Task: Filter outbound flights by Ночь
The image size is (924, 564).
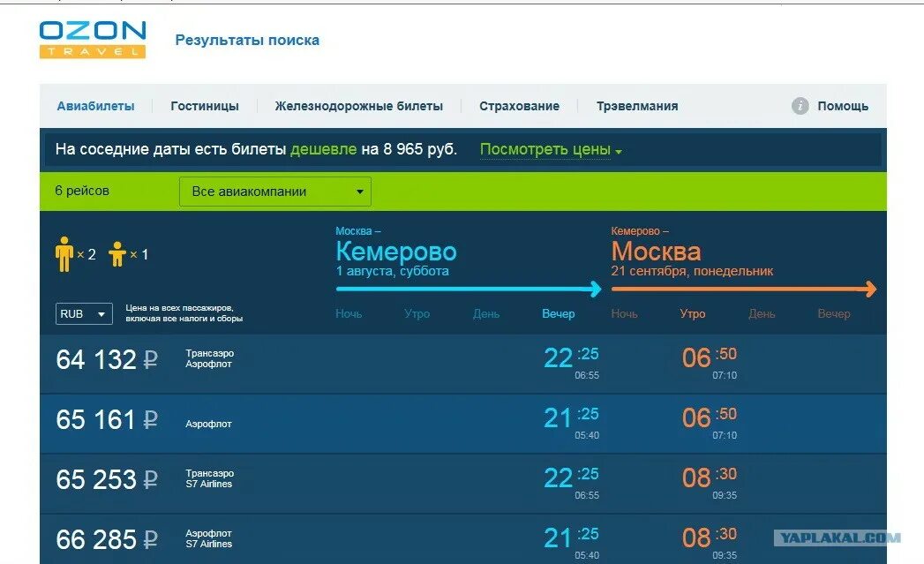Action: tap(349, 313)
